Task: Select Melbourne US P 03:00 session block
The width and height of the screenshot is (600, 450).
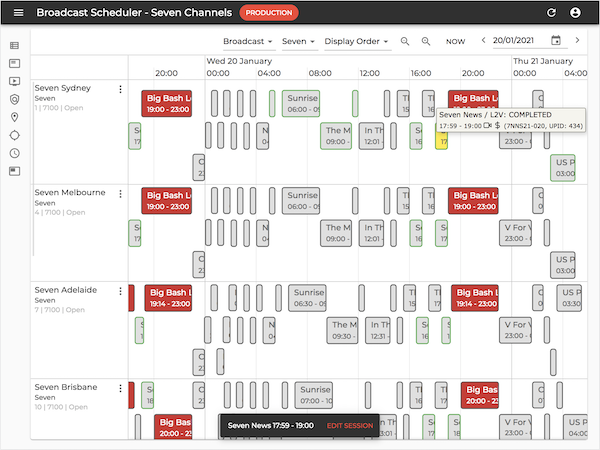Action: [563, 265]
